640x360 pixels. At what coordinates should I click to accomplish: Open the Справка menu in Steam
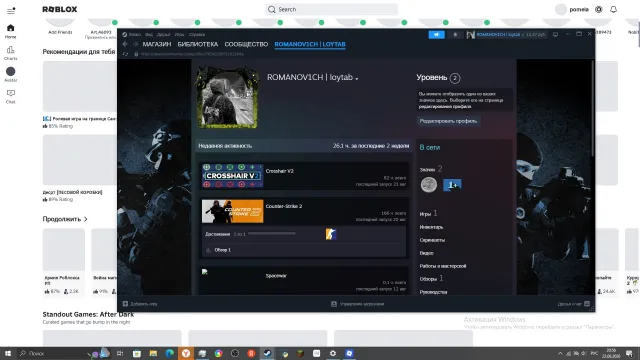197,35
